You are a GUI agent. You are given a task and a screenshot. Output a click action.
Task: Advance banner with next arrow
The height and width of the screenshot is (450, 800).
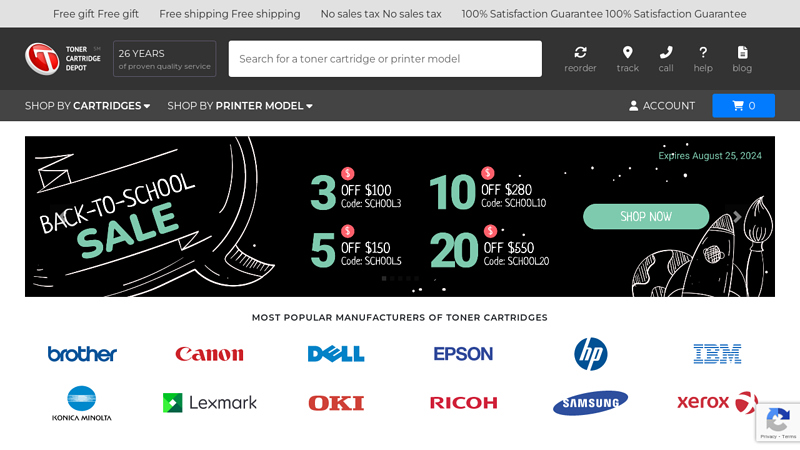pos(737,216)
